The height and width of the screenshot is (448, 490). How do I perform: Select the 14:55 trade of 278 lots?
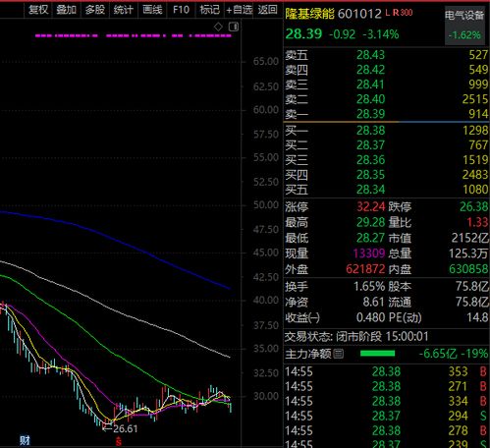386,430
